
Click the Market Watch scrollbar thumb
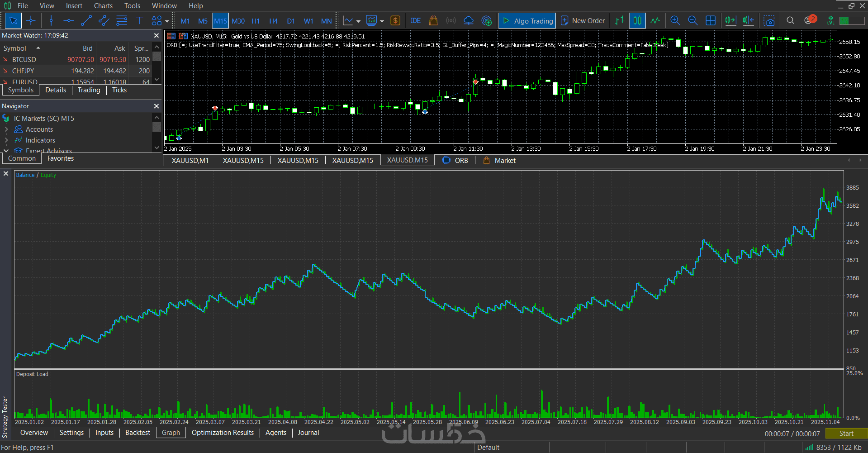tap(157, 56)
